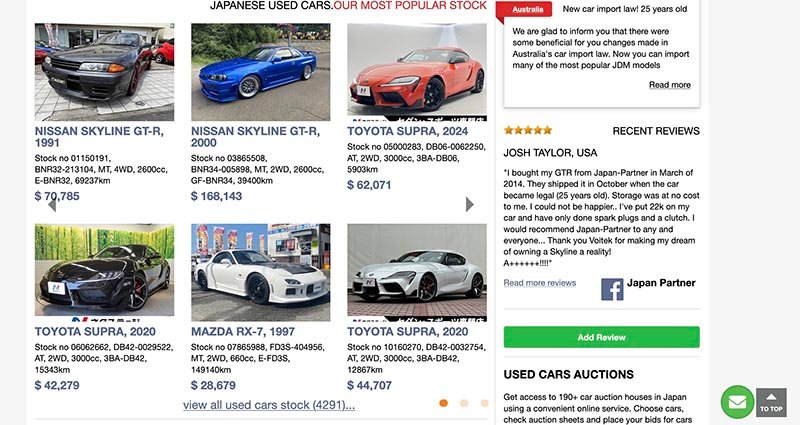The image size is (800, 425).
Task: Open the white Mazda RX-7 1997 photo
Action: pos(260,272)
